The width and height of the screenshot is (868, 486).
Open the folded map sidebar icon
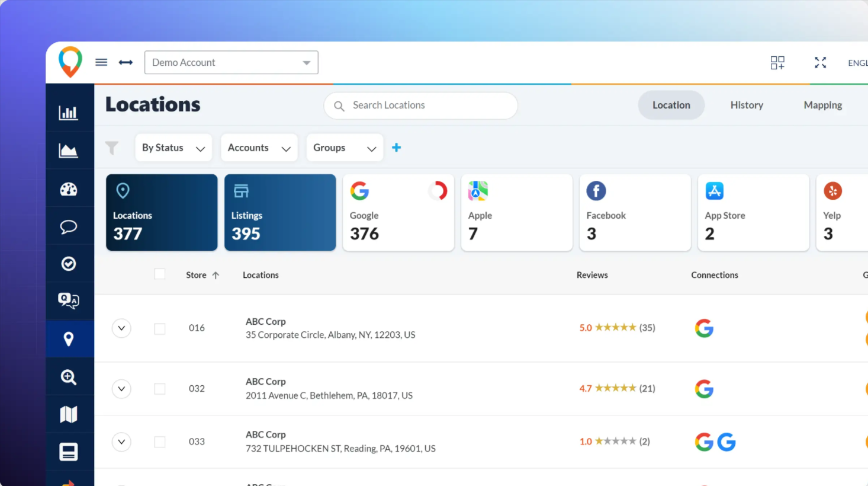69,414
